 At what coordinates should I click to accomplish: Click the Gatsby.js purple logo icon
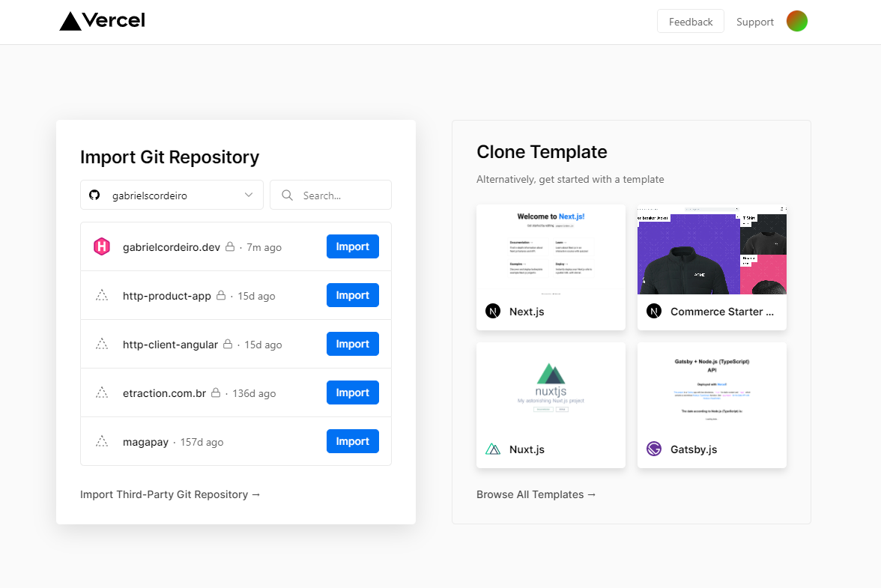(654, 449)
